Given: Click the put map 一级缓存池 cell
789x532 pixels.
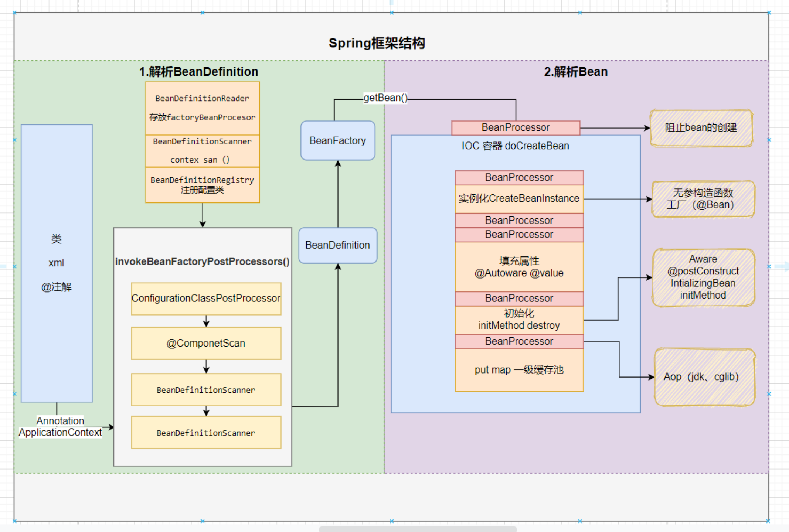Looking at the screenshot, I should (519, 369).
